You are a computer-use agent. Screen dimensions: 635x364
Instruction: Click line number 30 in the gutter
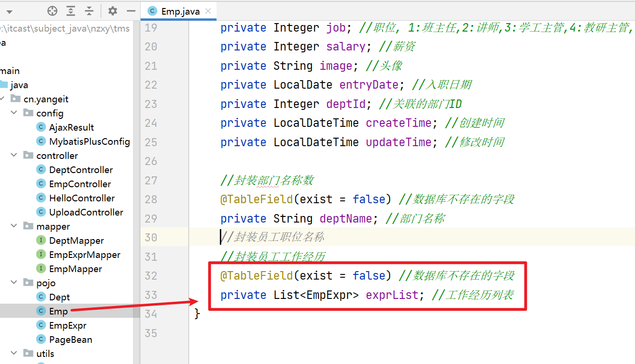point(151,238)
